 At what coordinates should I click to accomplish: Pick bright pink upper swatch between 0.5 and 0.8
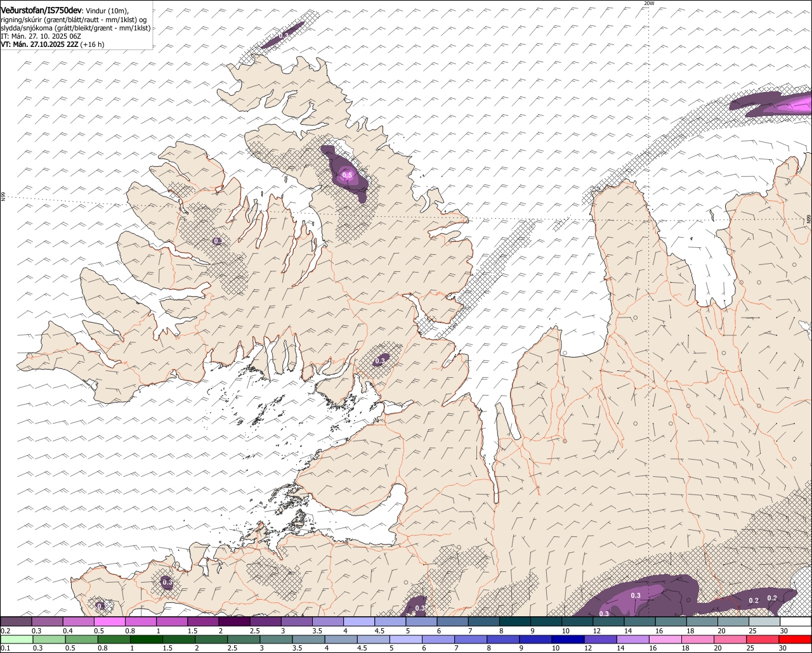point(109,621)
